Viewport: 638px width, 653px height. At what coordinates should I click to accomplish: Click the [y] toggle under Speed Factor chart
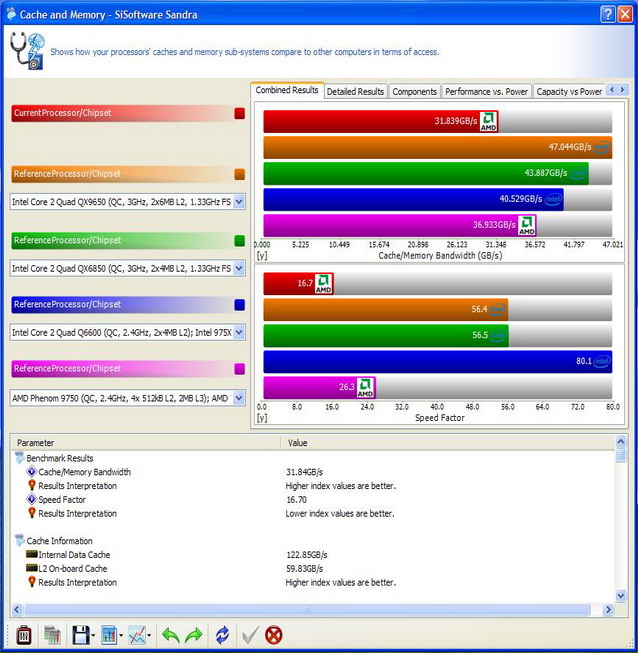[262, 418]
